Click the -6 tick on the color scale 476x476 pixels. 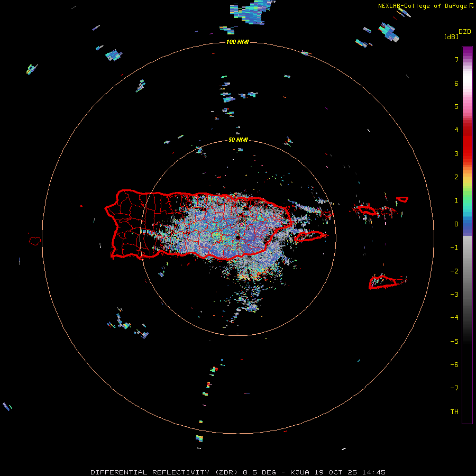[454, 365]
